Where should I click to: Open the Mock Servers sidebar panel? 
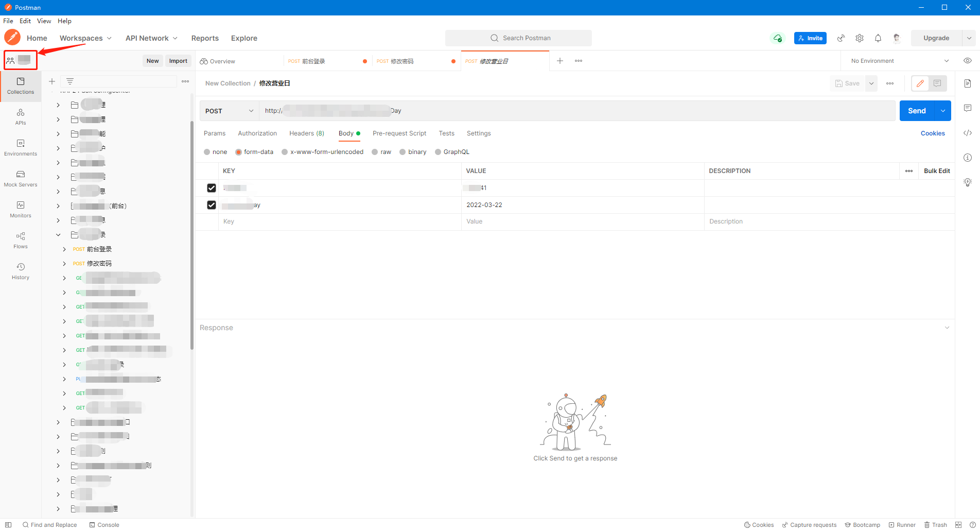pyautogui.click(x=21, y=179)
